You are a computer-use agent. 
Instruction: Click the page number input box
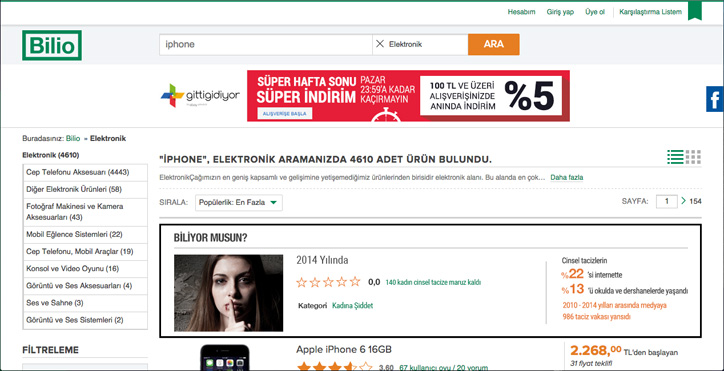coord(667,201)
